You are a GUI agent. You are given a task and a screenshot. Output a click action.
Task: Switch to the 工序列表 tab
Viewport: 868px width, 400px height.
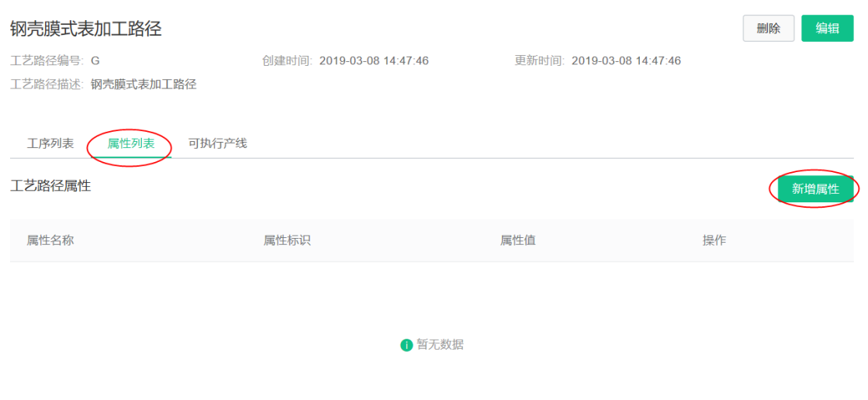pos(50,144)
